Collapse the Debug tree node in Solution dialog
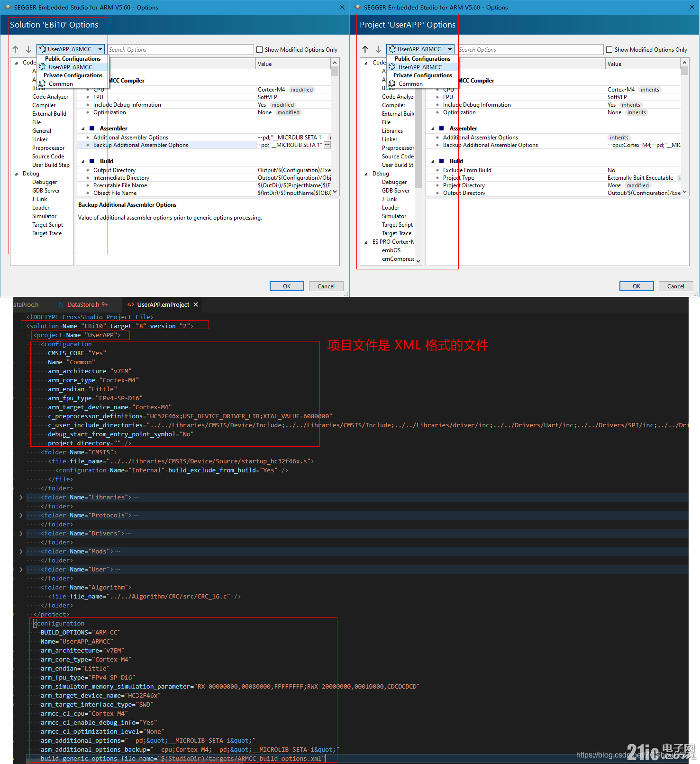 pyautogui.click(x=17, y=174)
